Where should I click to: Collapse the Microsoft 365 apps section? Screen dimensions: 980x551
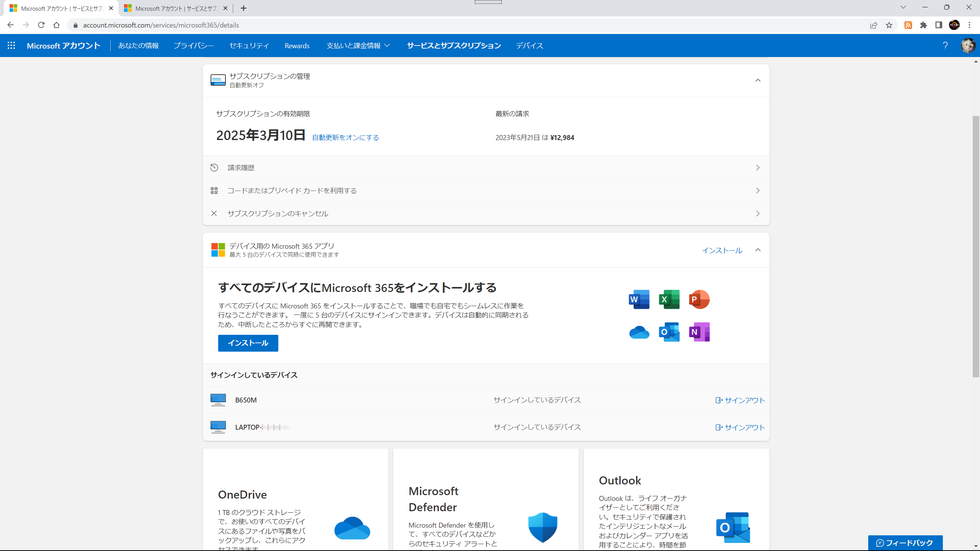[758, 250]
